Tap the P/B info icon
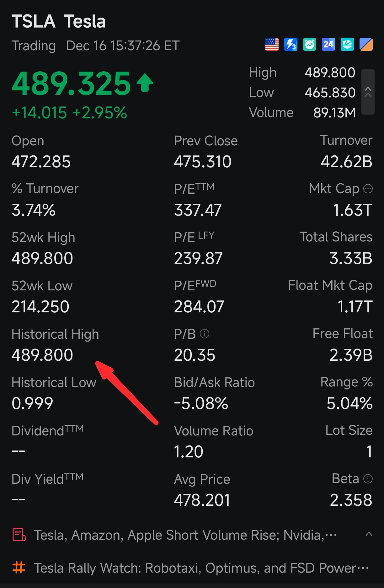This screenshot has width=384, height=588. click(x=205, y=334)
